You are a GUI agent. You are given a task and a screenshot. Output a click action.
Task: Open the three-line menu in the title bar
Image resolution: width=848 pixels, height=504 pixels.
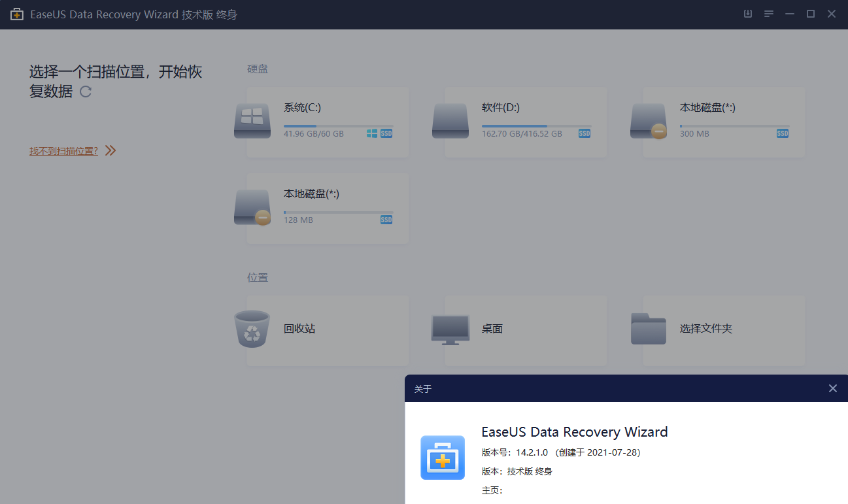[x=769, y=14]
